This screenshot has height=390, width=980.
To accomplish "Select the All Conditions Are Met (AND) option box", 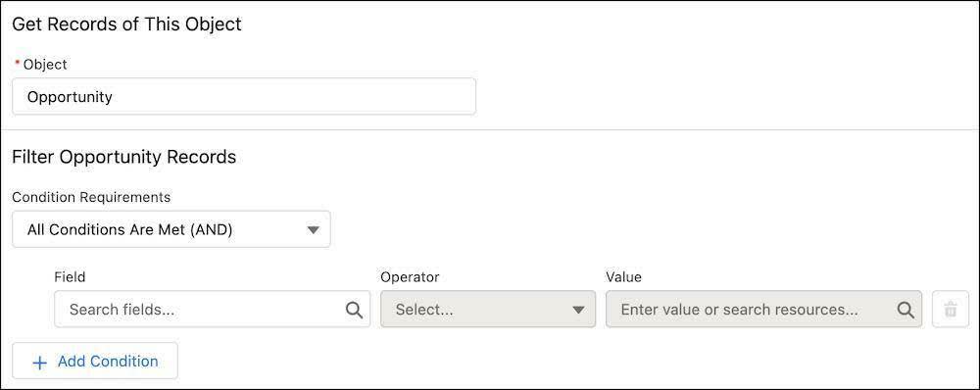I will coord(171,229).
